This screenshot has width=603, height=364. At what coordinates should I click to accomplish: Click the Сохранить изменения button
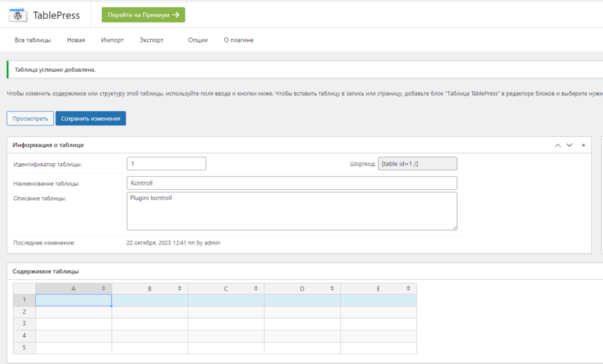click(90, 118)
